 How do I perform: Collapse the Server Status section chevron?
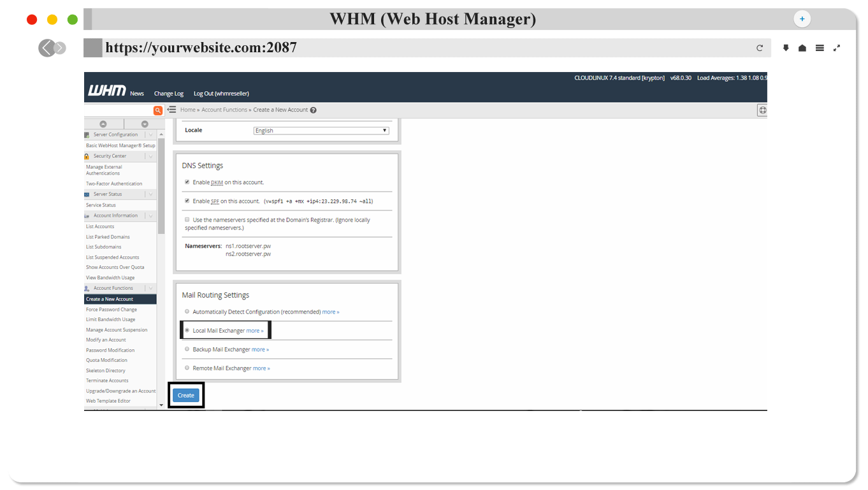[151, 194]
